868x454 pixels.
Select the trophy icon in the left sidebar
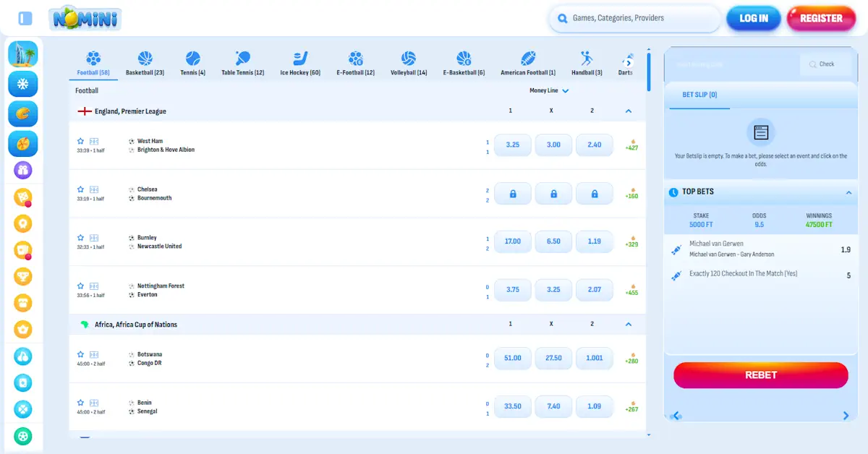(x=22, y=275)
